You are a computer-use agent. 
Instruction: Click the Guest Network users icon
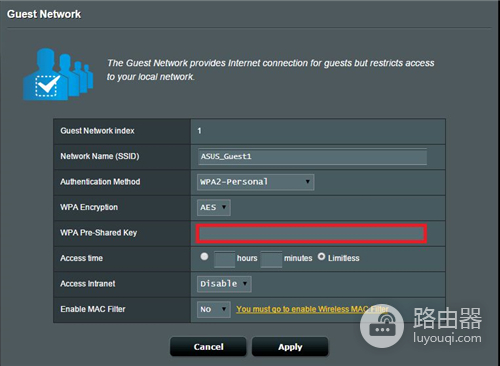coord(58,74)
